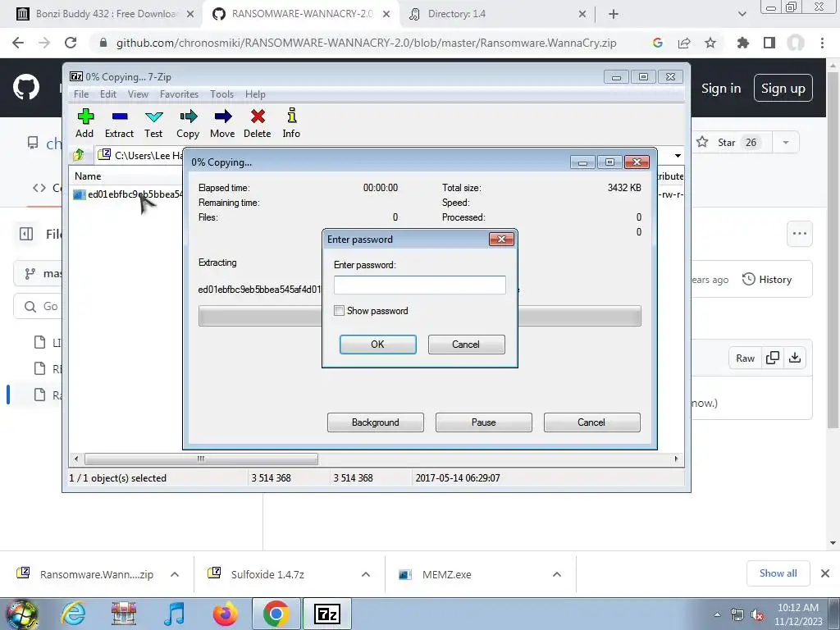The width and height of the screenshot is (840, 630).
Task: Click the share page icon in address bar
Action: (x=684, y=43)
